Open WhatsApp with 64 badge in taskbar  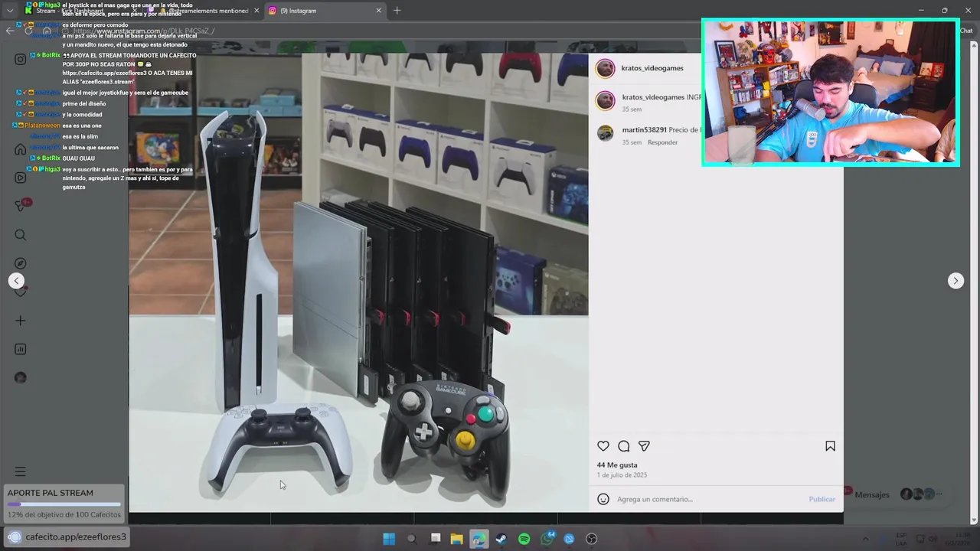click(547, 539)
